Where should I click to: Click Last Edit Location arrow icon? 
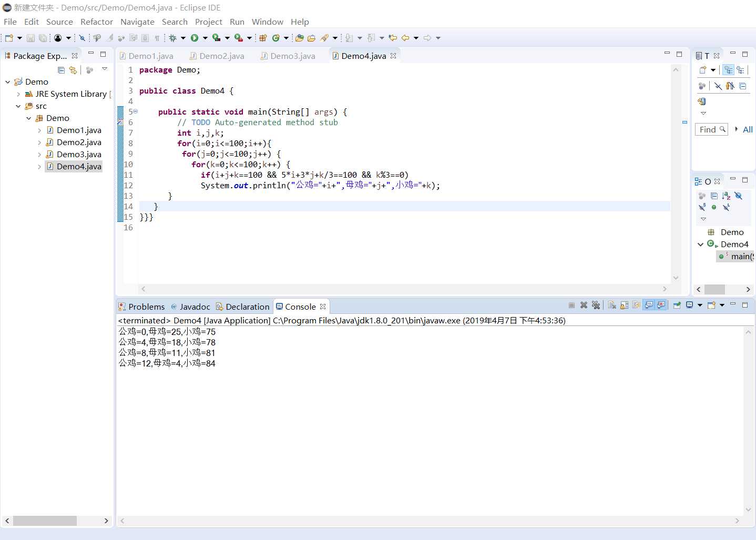pos(392,38)
